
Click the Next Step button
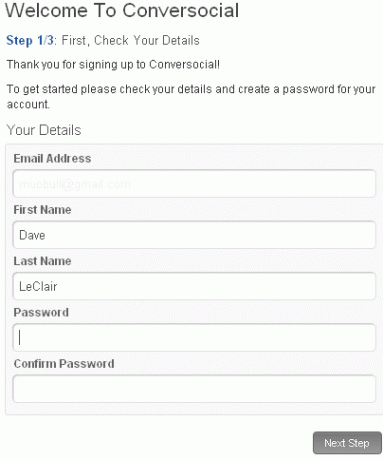[x=347, y=443]
